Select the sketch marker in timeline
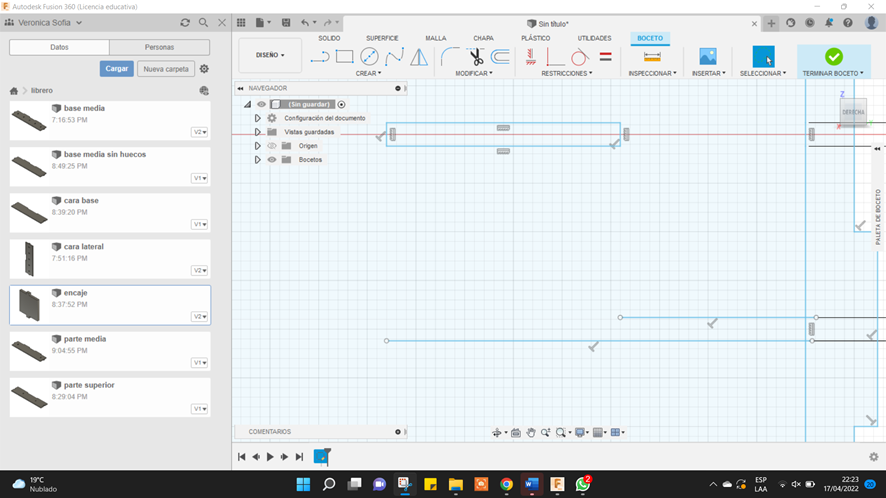The height and width of the screenshot is (498, 886). coord(322,457)
